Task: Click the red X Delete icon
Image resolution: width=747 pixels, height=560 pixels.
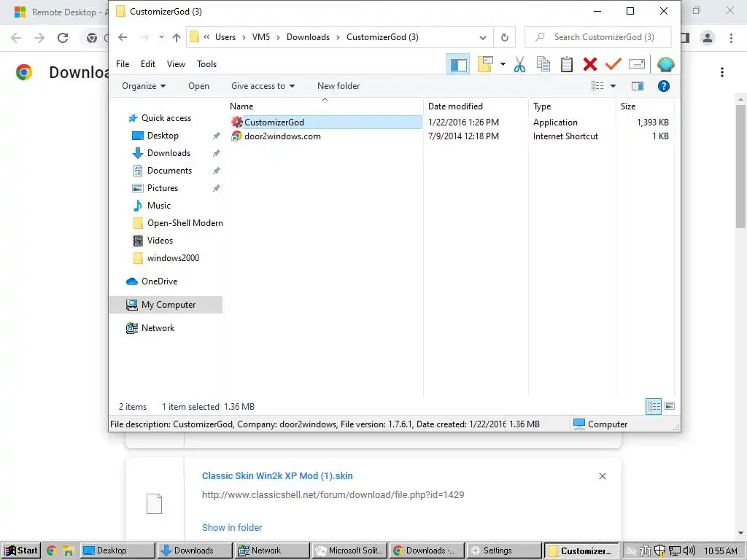Action: (589, 64)
